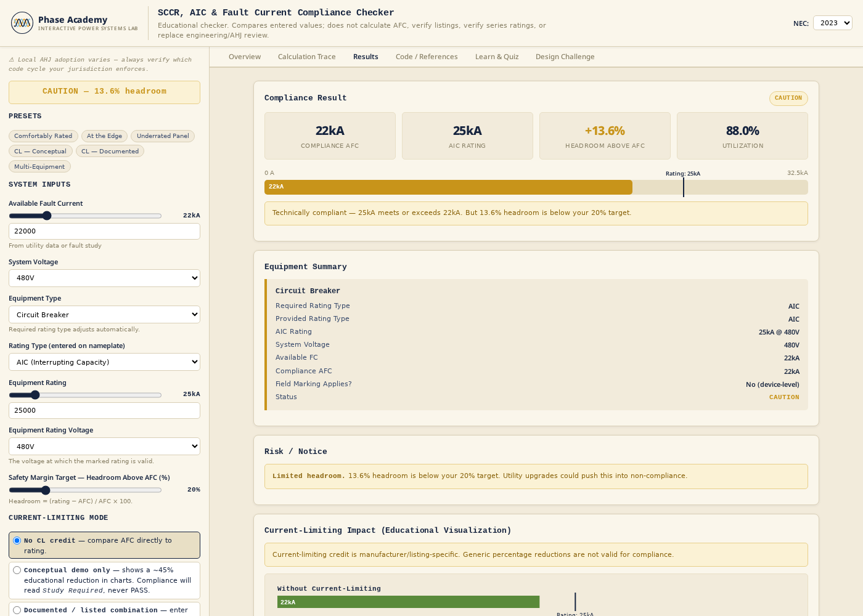
Task: Apply the At the Edge preset
Action: click(x=104, y=136)
